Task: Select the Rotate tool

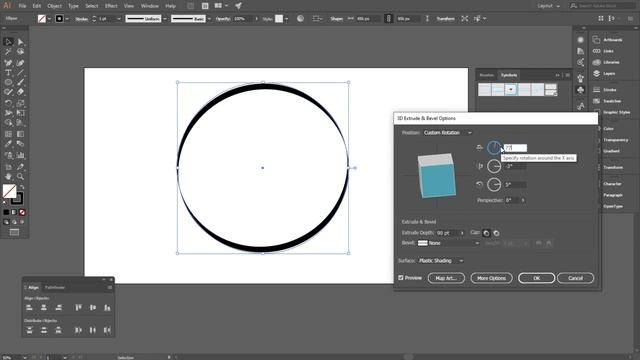Action: tap(8, 103)
